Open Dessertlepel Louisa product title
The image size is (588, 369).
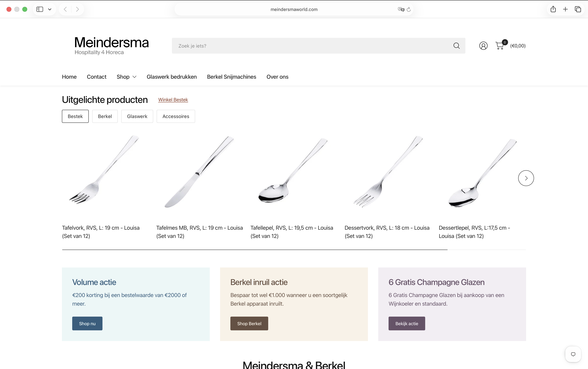475,232
